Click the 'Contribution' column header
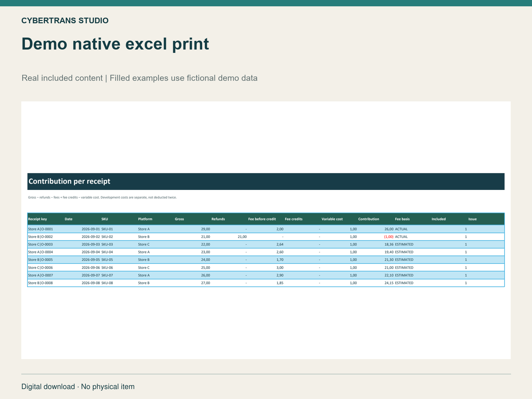This screenshot has height=399, width=532. 369,219
